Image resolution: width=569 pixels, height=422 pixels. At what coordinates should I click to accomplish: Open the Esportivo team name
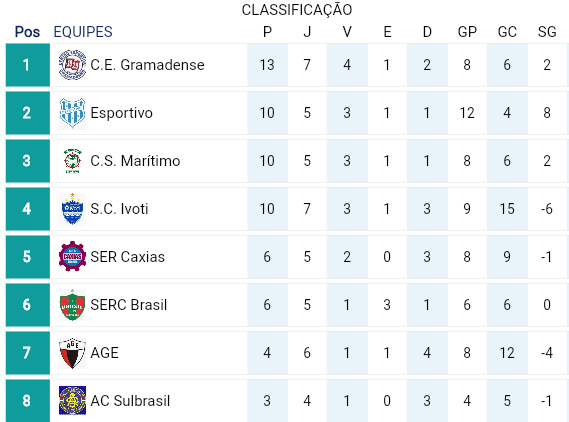coord(121,113)
